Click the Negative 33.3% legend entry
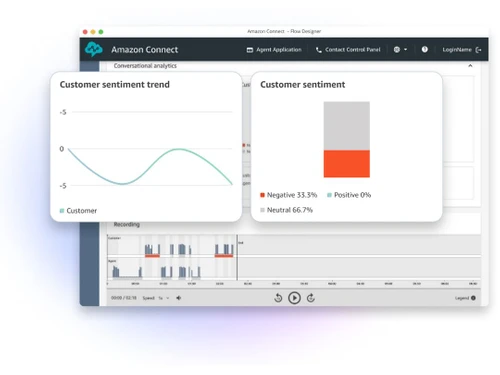This screenshot has width=500, height=375. pyautogui.click(x=288, y=195)
